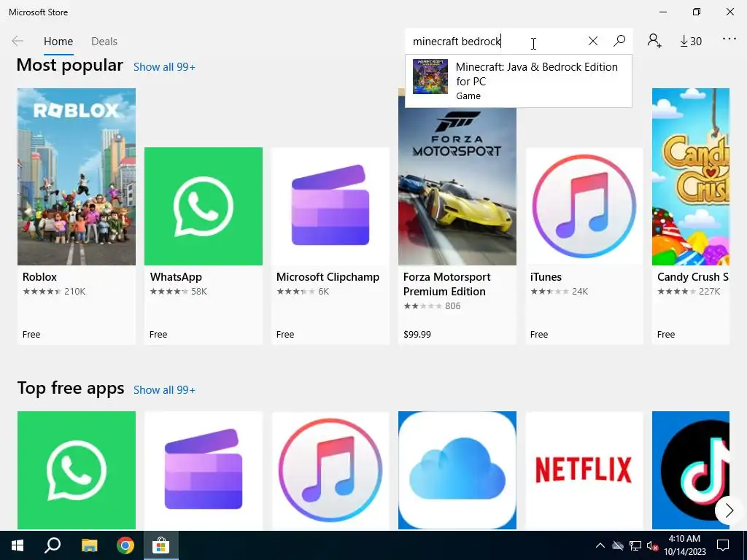Viewport: 747px width, 560px height.
Task: Click Clipchamp 6K star rating
Action: pyautogui.click(x=303, y=292)
